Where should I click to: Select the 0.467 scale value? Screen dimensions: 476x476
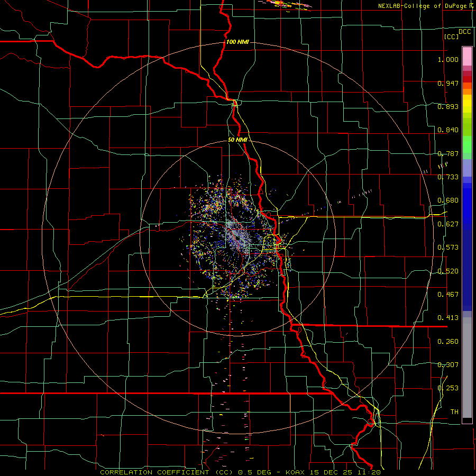pyautogui.click(x=448, y=295)
